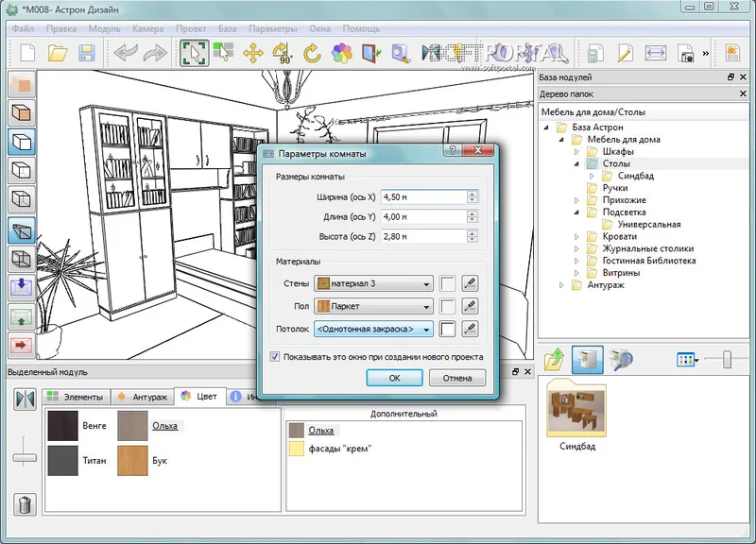Image resolution: width=756 pixels, height=544 pixels.
Task: Select the Move arrows tool
Action: (253, 53)
